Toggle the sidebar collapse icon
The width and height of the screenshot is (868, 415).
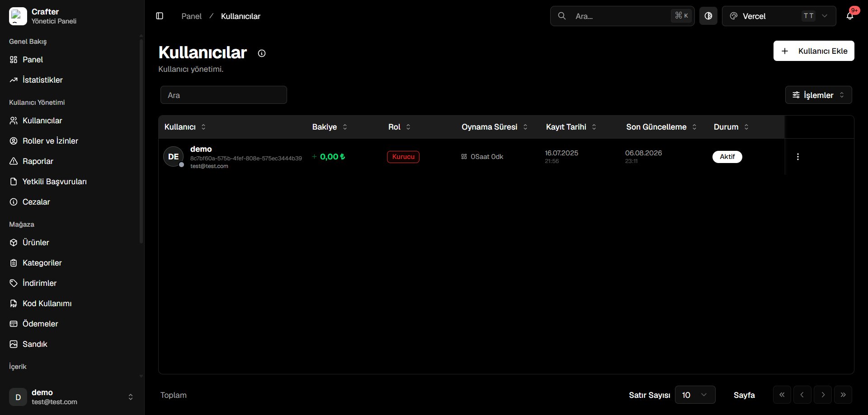[160, 16]
